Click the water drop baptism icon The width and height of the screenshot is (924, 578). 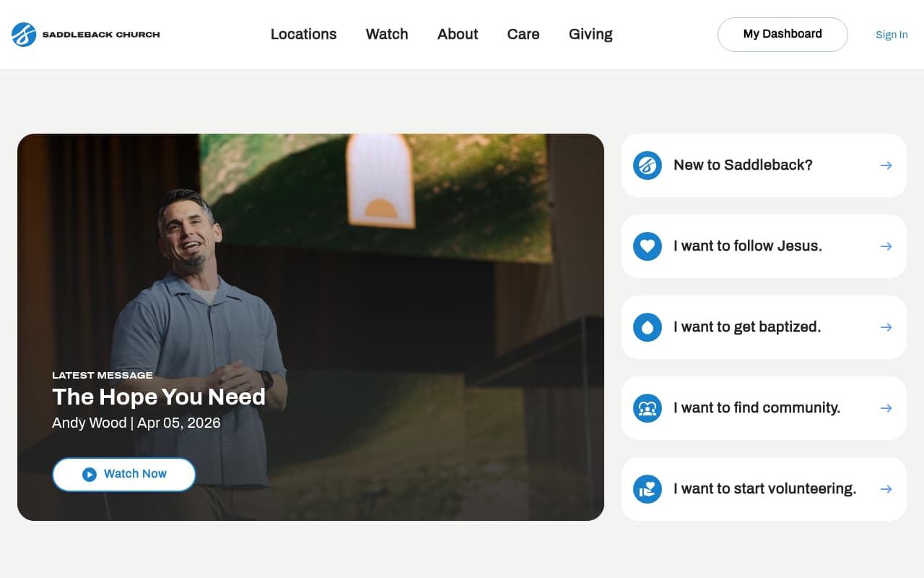point(648,327)
